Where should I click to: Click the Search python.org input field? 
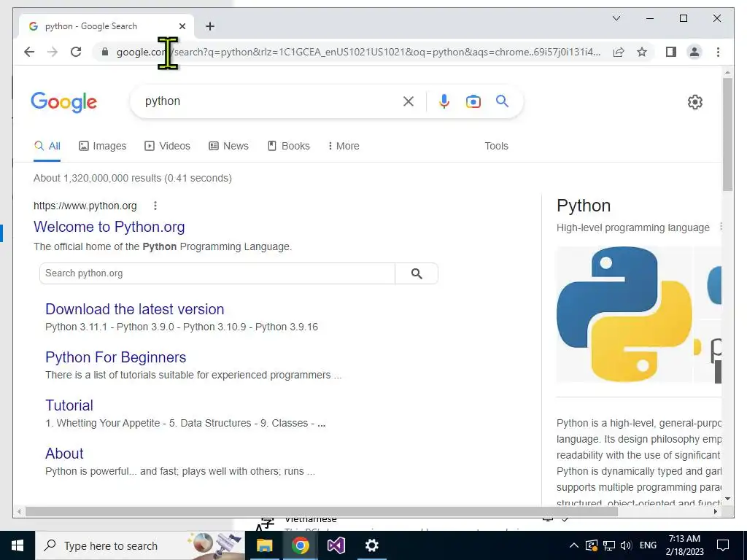pos(217,273)
